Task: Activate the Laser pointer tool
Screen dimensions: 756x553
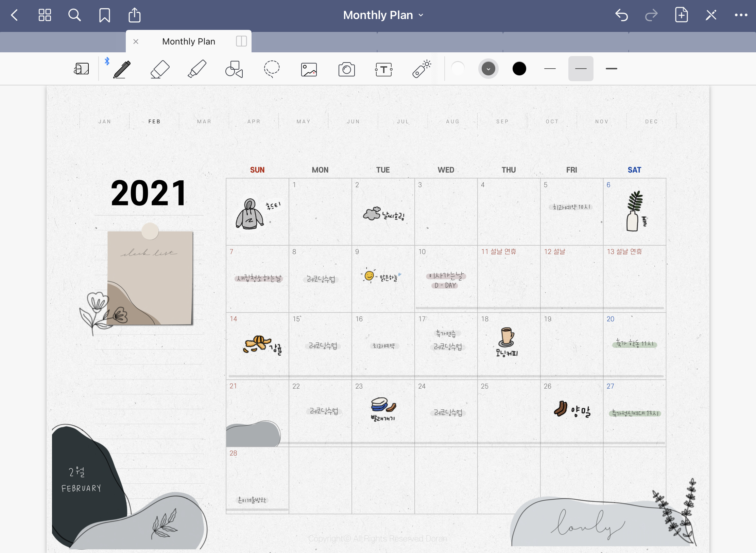Action: pyautogui.click(x=422, y=69)
